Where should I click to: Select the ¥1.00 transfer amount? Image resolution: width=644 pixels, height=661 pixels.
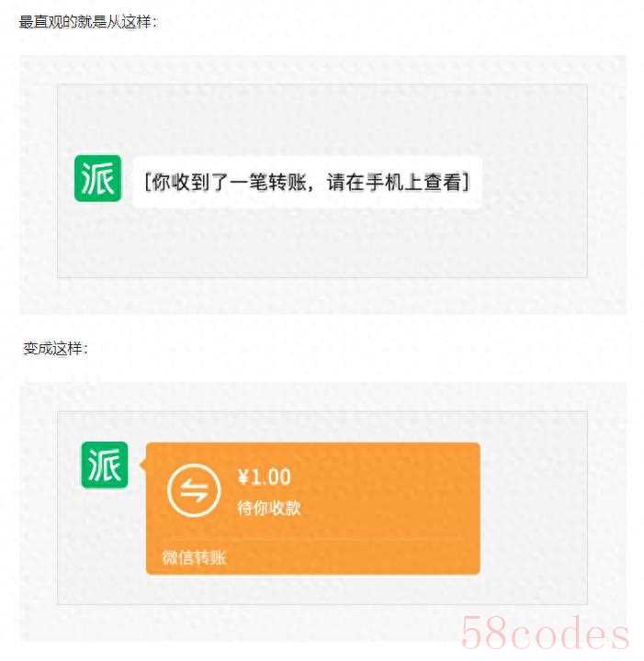point(264,477)
